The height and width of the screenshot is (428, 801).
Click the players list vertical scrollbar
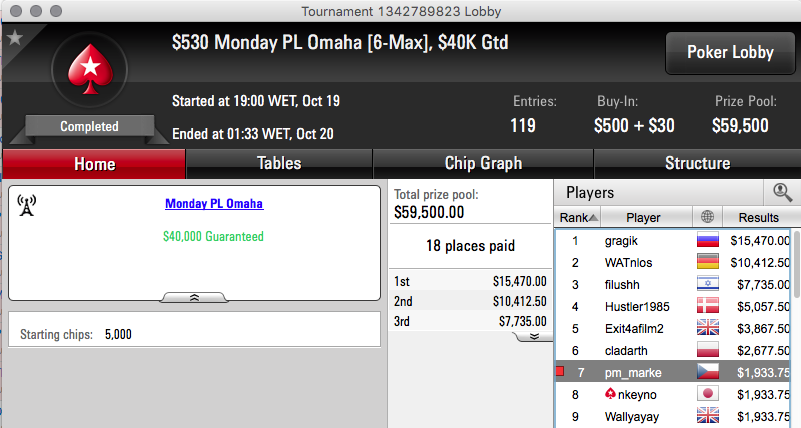(x=796, y=264)
